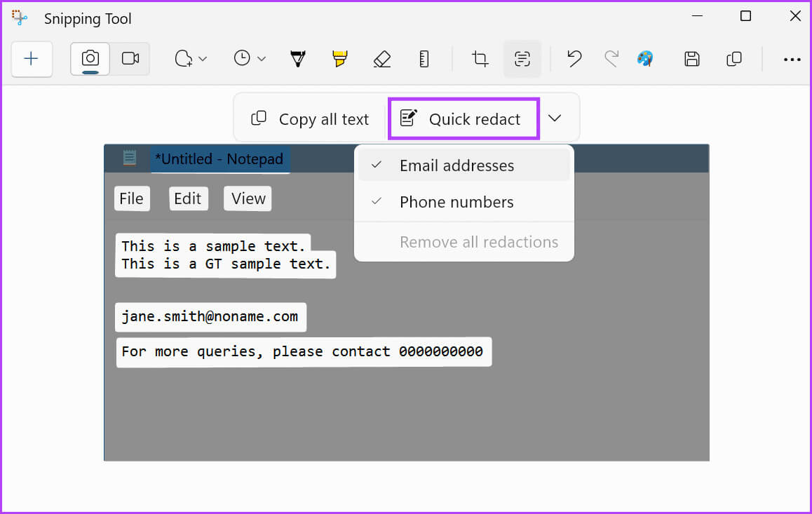This screenshot has height=514, width=812.
Task: Uncheck Phone numbers redaction option
Action: click(x=464, y=202)
